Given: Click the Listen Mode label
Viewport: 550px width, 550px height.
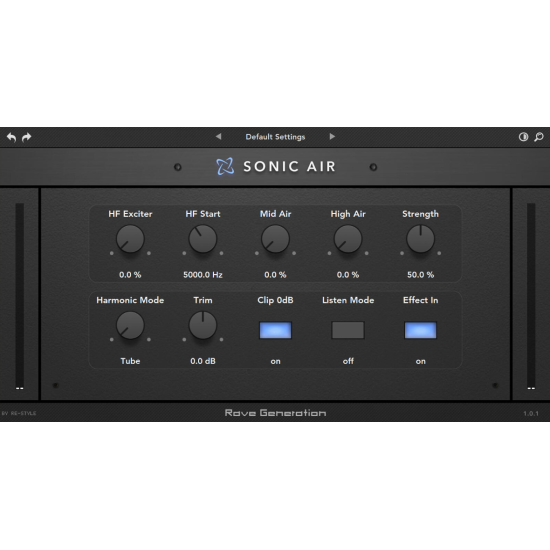Looking at the screenshot, I should pos(348,300).
